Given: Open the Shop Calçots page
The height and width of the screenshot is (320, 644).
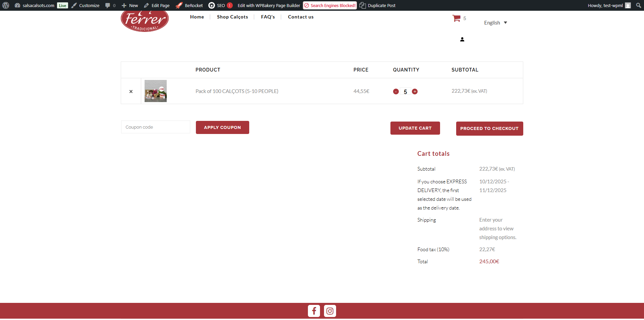Looking at the screenshot, I should click(x=232, y=17).
